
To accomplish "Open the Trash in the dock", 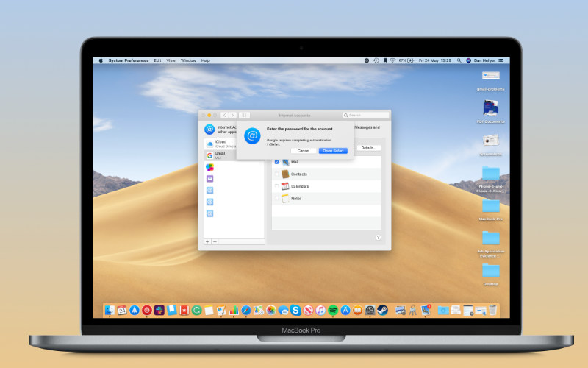I will coord(492,310).
